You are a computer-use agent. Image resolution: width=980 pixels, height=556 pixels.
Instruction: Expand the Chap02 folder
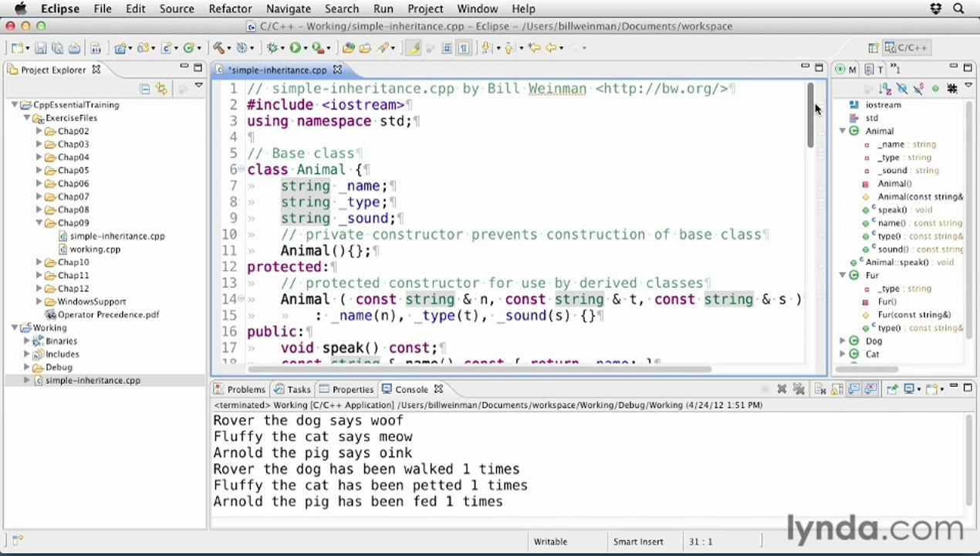[39, 131]
